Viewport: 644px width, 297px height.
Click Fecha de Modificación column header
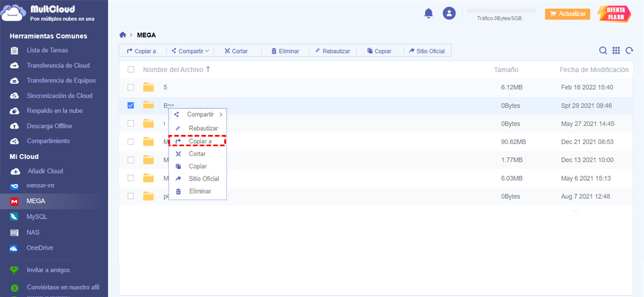coord(594,69)
